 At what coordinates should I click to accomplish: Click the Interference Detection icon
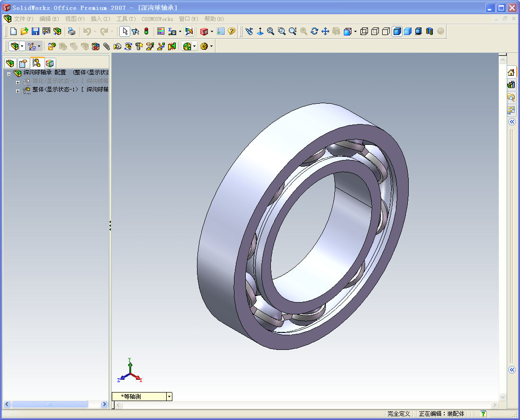(172, 46)
